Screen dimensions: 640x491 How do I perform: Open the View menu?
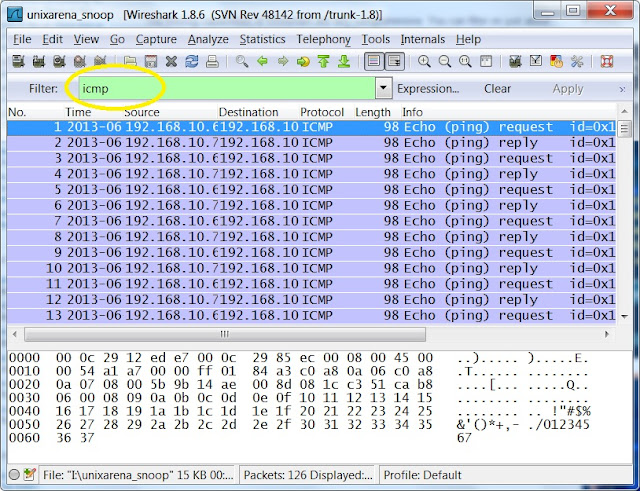[x=86, y=39]
